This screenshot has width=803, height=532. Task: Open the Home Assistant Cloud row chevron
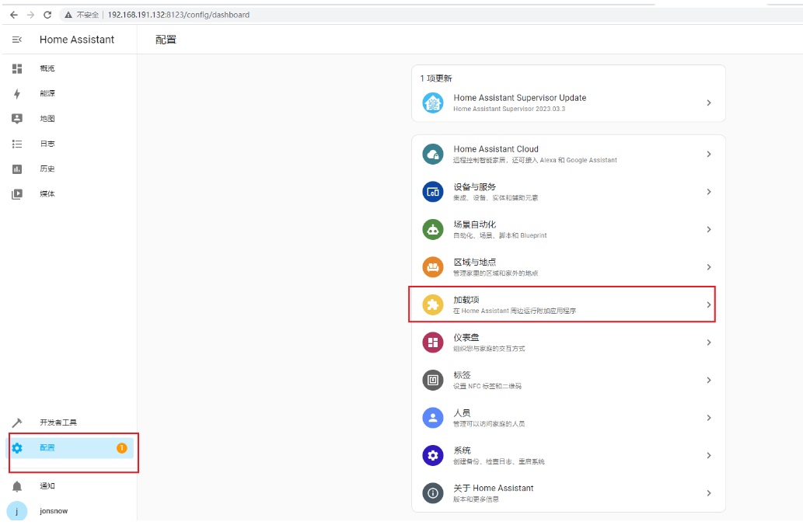[709, 154]
